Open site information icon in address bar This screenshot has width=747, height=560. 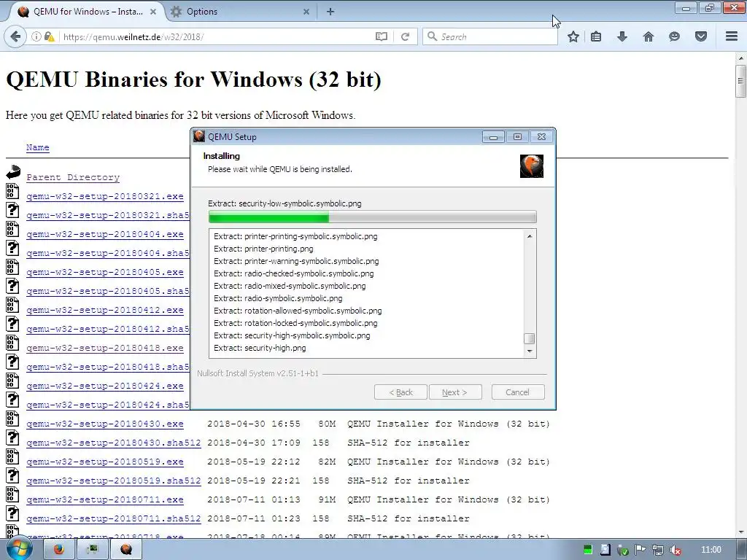36,36
